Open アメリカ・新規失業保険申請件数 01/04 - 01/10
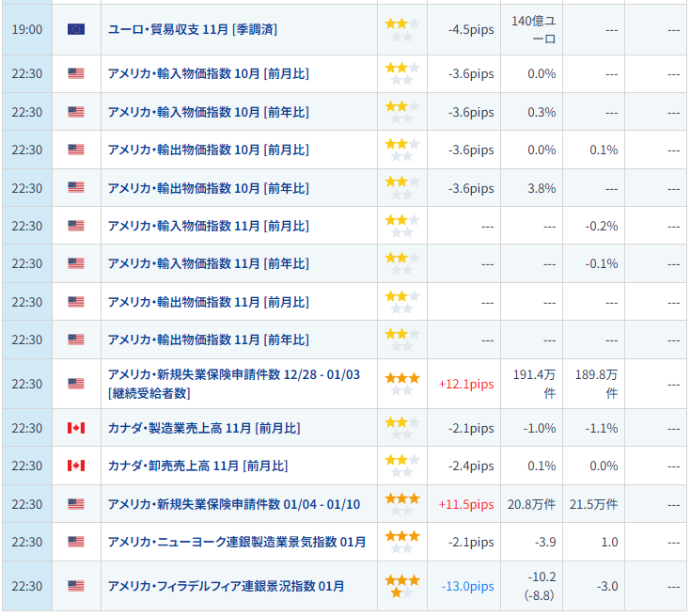Viewport: 691px width, 616px height. coord(233,504)
